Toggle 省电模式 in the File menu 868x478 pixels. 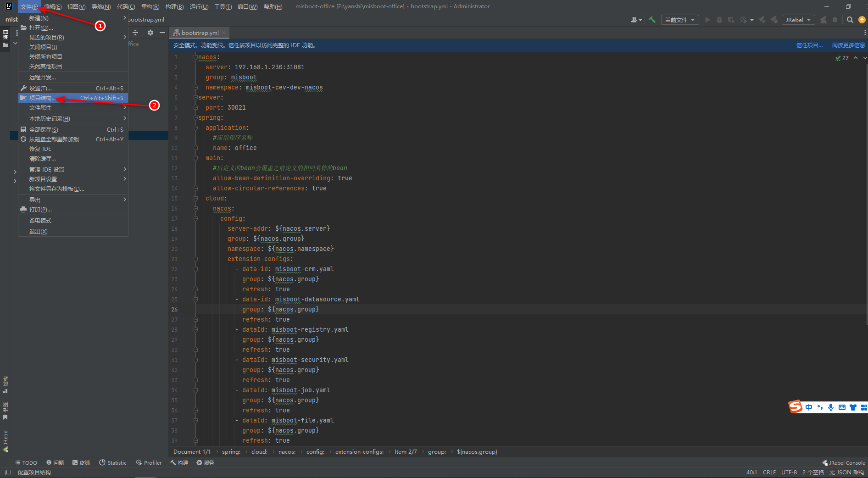tap(73, 221)
